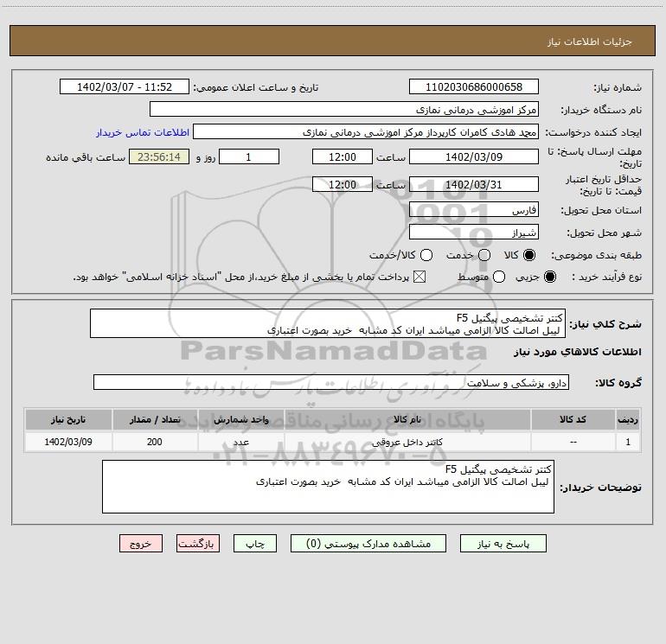666x644 pixels.
Task: Select the جزیی purchase type radio
Action: [549, 277]
